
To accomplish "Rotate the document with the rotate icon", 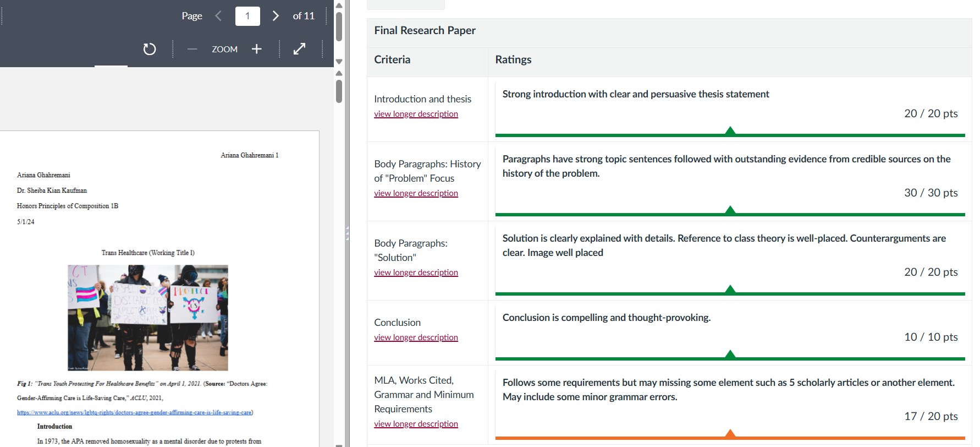I will click(149, 49).
